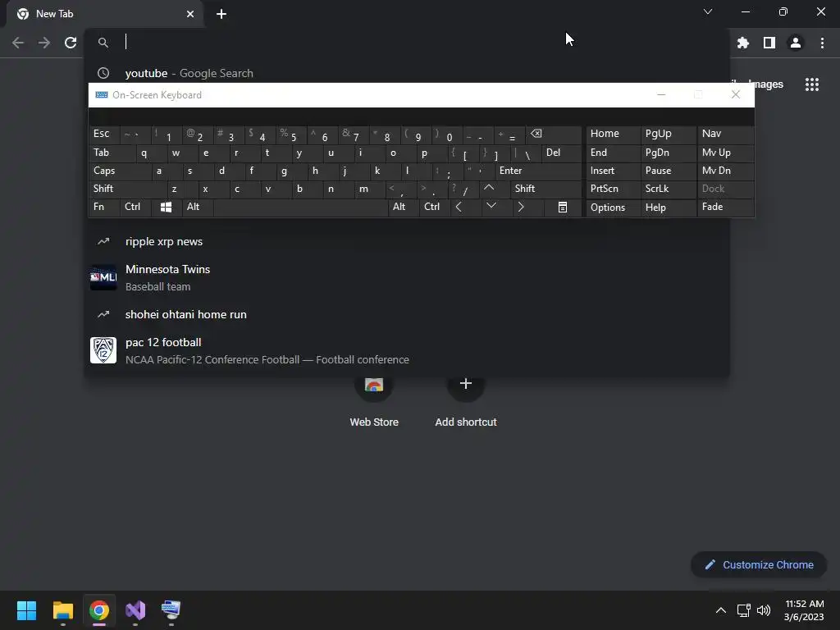Viewport: 840px width, 630px height.
Task: Click Chrome's forward navigation arrow
Action: (x=44, y=43)
